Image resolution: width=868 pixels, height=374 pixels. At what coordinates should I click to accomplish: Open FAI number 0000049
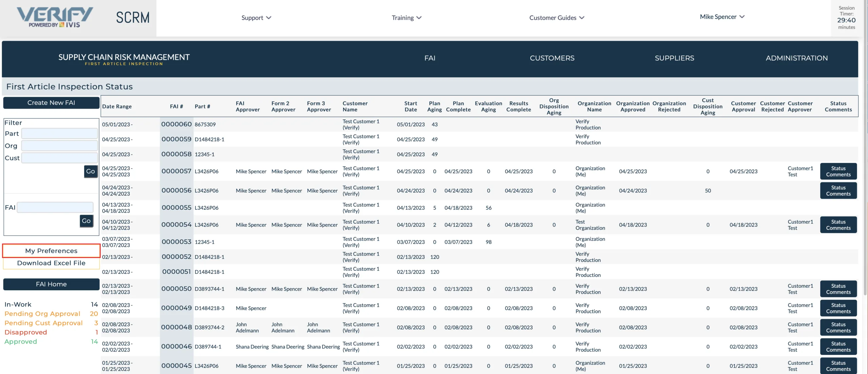coord(176,308)
